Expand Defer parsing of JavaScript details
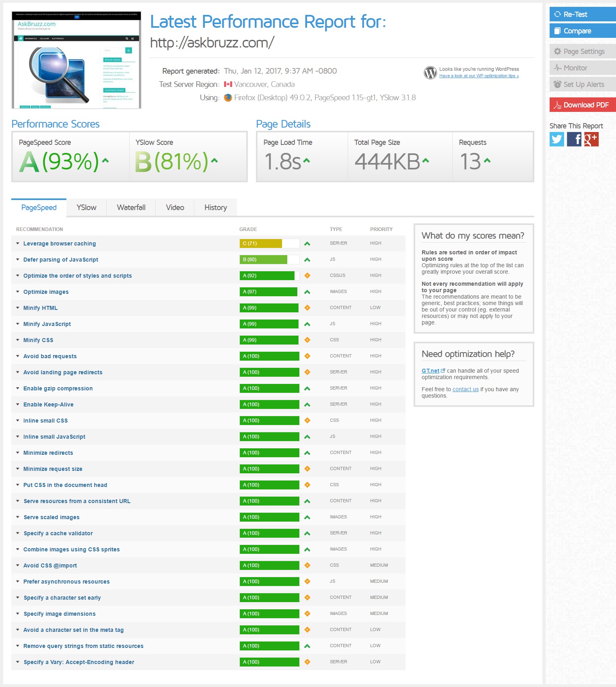616x687 pixels. (x=18, y=260)
